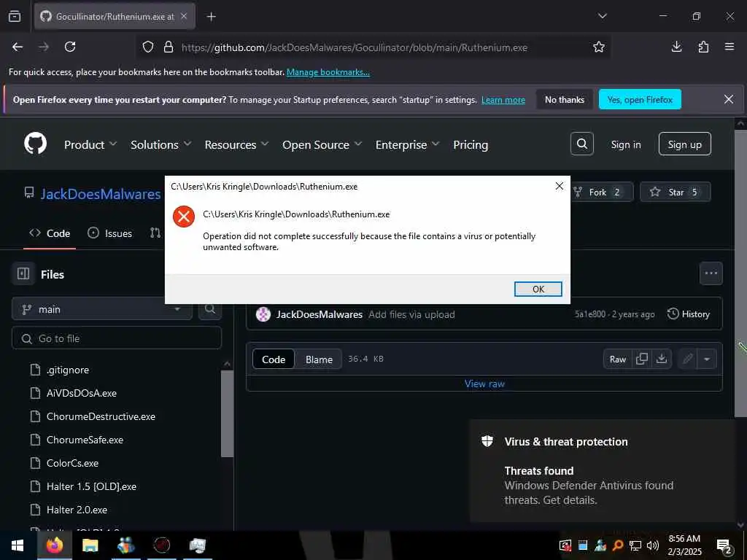Close the Gocullinator/Ruthenium.exe tab

(184, 16)
